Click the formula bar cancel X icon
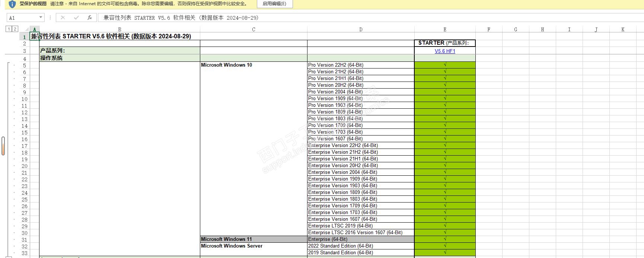644x258 pixels. [x=63, y=17]
